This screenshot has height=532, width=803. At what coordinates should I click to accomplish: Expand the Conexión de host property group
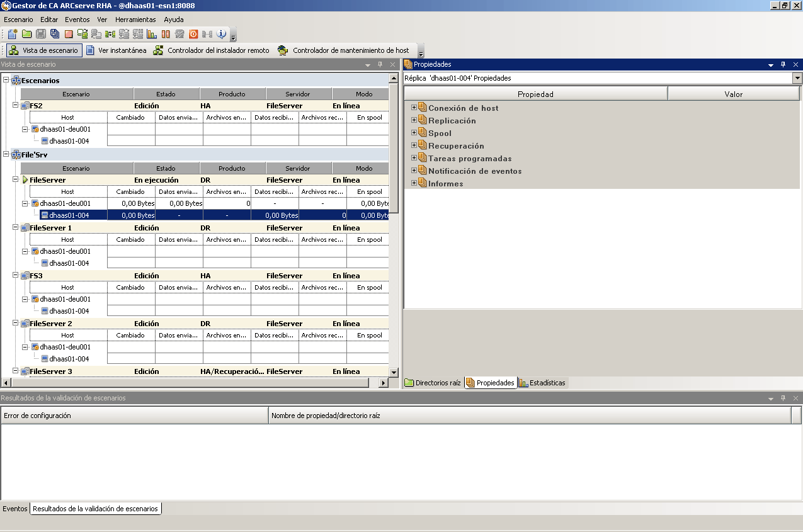[x=414, y=108]
